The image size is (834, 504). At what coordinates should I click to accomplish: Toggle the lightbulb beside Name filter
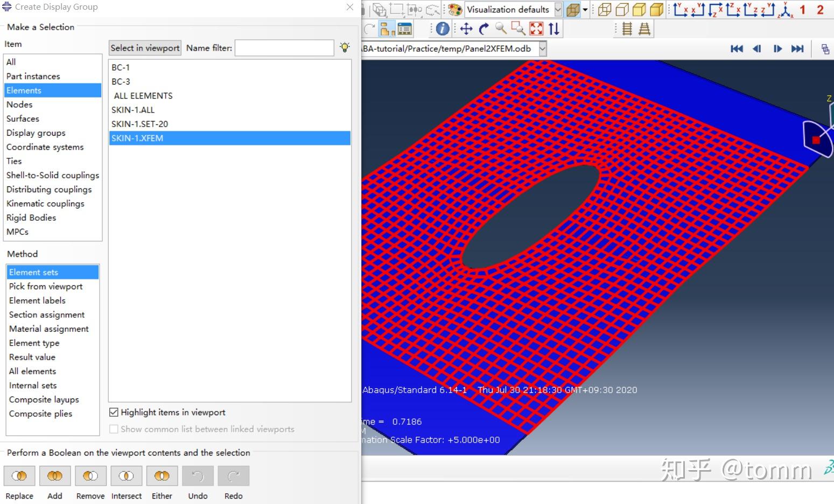pyautogui.click(x=345, y=47)
